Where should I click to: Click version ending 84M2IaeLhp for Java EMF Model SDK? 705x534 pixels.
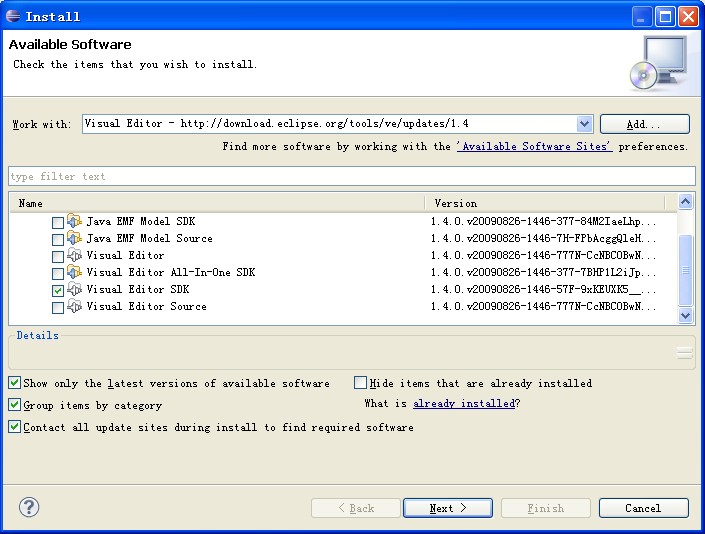pyautogui.click(x=543, y=221)
